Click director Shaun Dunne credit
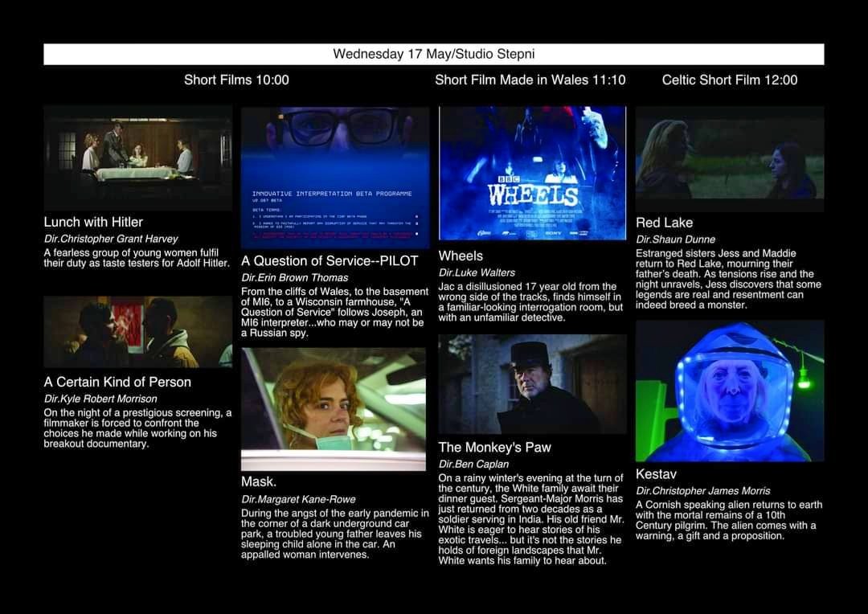 (675, 239)
